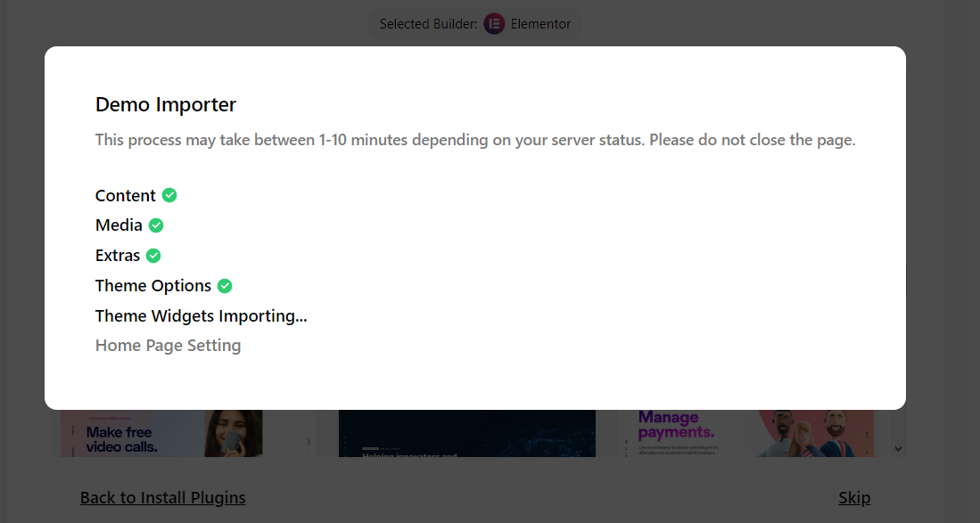Select the 'Make free video calls' demo thumbnail
This screenshot has width=980, height=523.
161,433
